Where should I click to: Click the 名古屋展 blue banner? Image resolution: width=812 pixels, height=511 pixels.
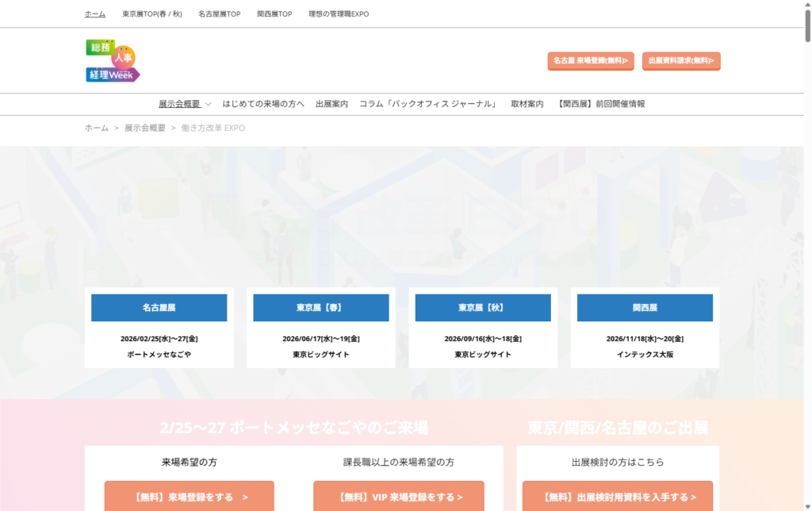(159, 308)
